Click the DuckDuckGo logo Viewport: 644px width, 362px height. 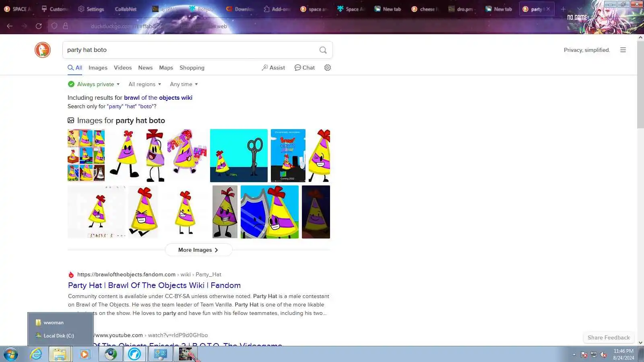point(42,50)
